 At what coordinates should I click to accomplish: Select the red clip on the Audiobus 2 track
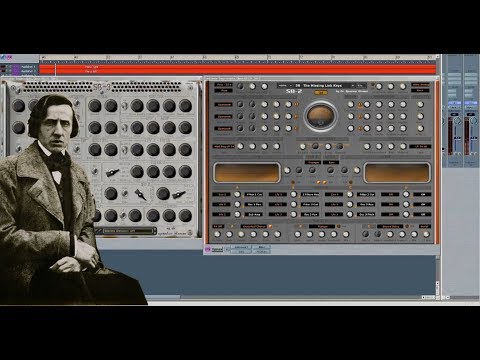237,72
